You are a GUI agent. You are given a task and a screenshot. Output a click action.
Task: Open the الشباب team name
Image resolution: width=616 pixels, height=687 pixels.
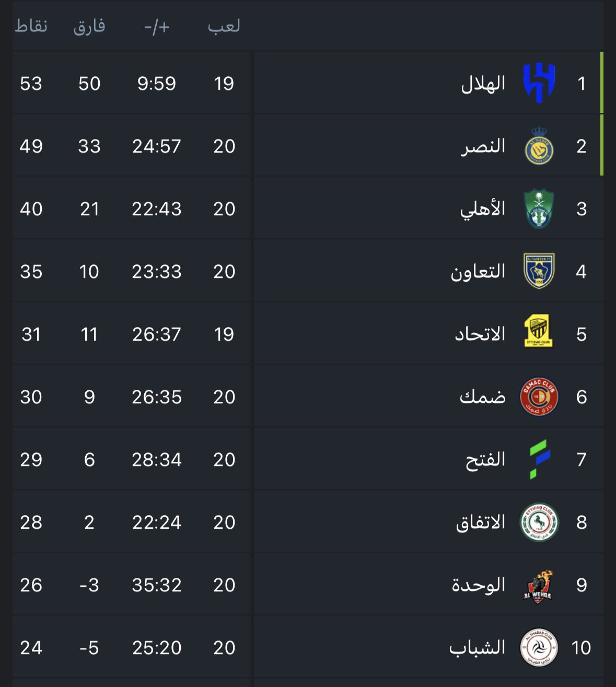[x=478, y=648]
